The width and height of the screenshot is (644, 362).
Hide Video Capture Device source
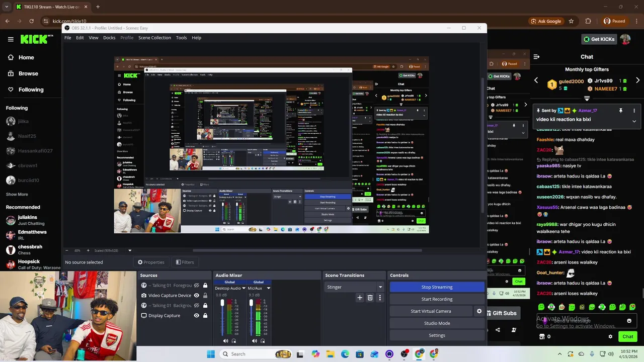point(196,296)
